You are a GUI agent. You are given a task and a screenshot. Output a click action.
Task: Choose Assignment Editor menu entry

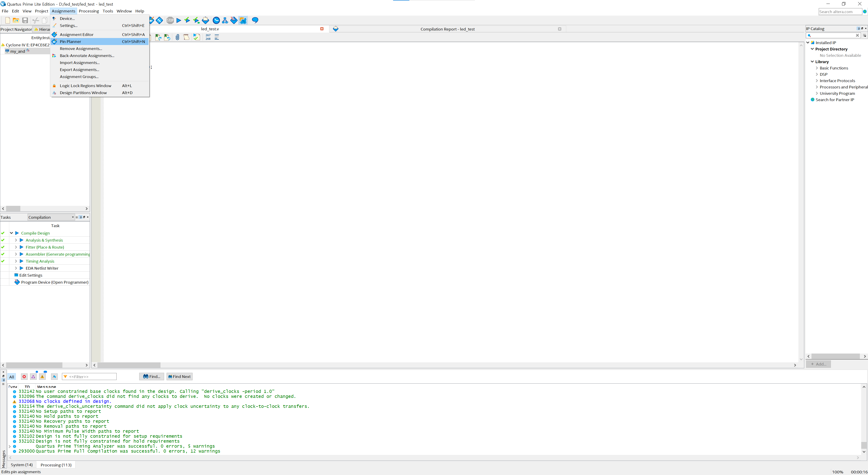76,34
